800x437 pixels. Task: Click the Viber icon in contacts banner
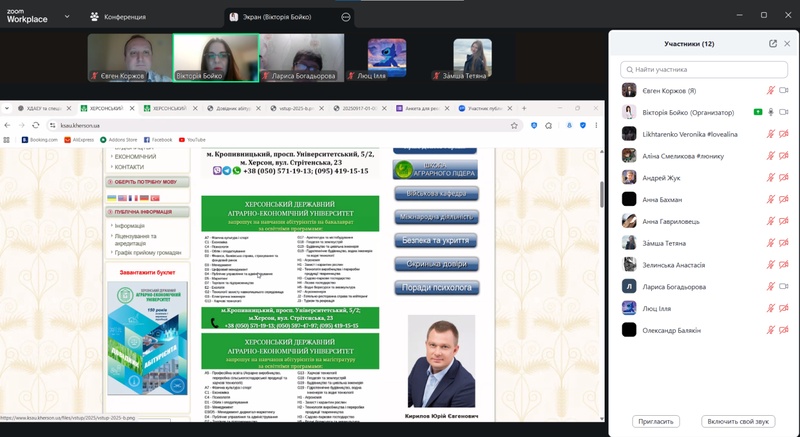[x=217, y=170]
